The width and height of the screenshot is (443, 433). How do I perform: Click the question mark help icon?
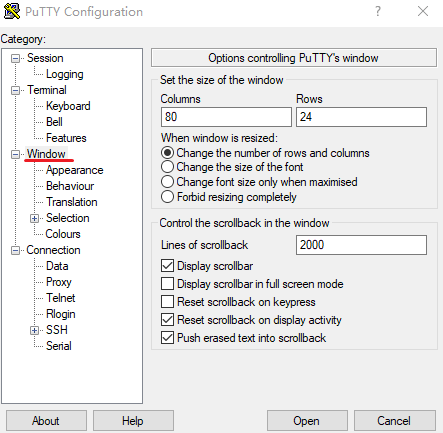378,11
